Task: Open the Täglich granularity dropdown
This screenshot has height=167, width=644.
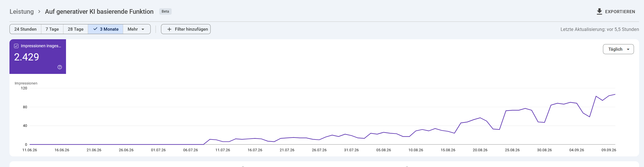Action: coord(618,49)
